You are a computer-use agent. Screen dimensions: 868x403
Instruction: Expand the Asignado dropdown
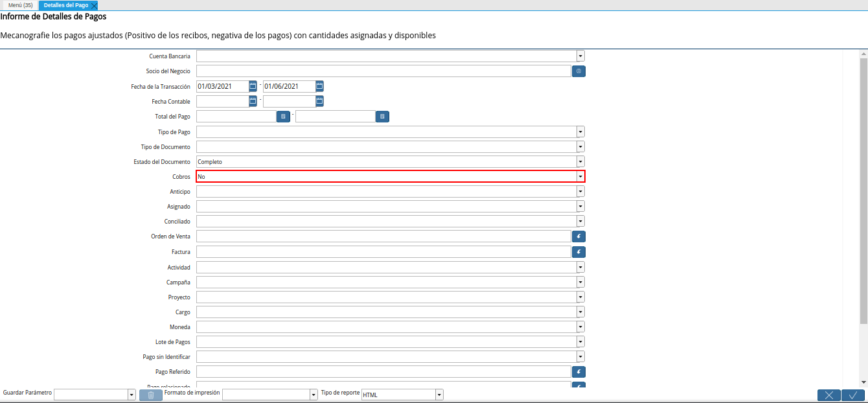tap(580, 206)
